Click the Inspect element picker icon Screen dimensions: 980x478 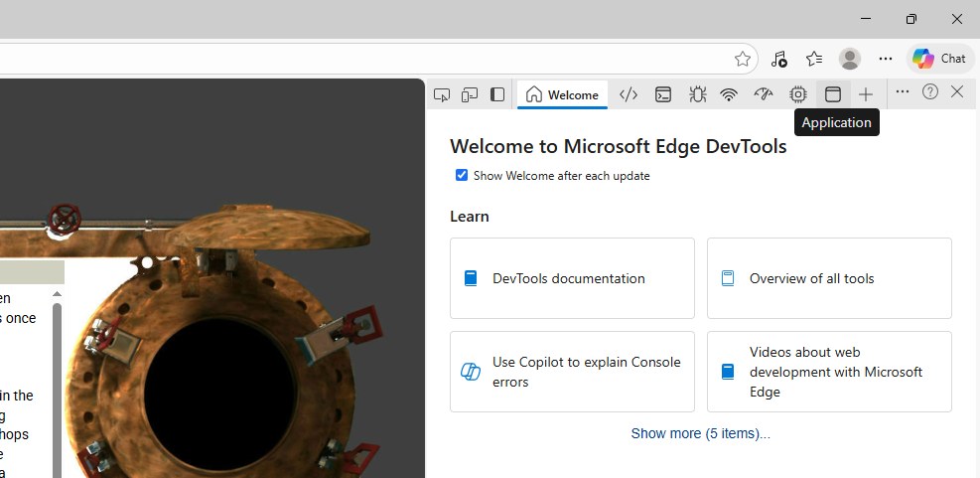442,94
